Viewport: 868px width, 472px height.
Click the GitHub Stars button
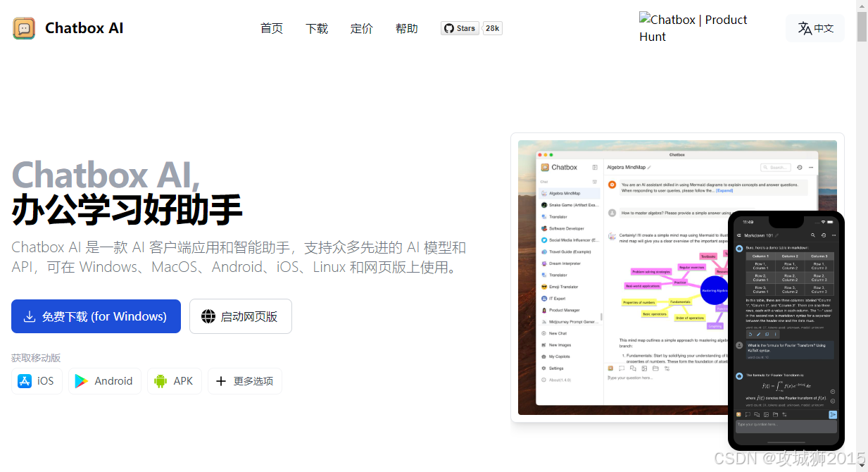460,28
